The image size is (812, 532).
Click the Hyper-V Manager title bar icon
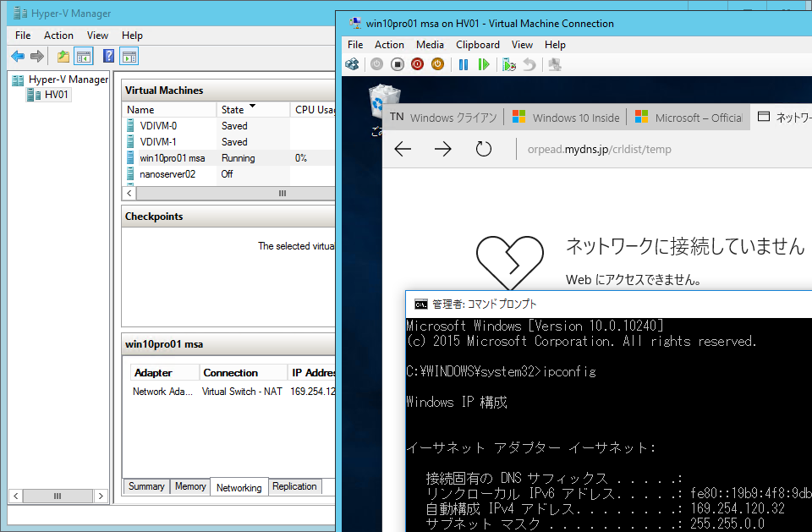(20, 13)
